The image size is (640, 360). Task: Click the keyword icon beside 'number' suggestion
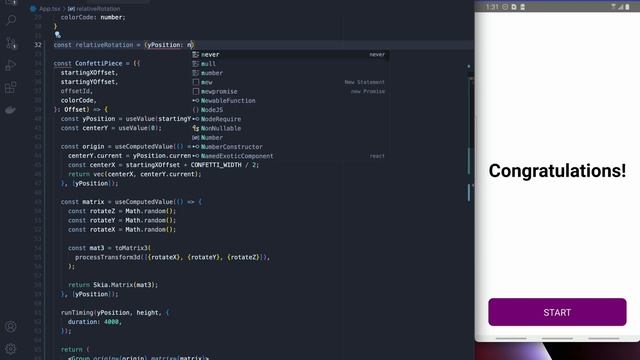[196, 73]
